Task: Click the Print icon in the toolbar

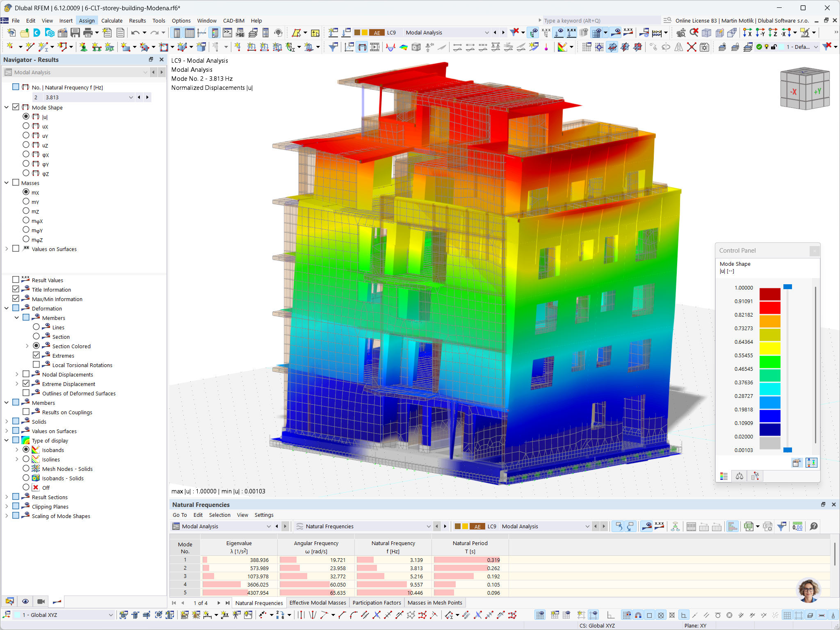Action: [87, 33]
